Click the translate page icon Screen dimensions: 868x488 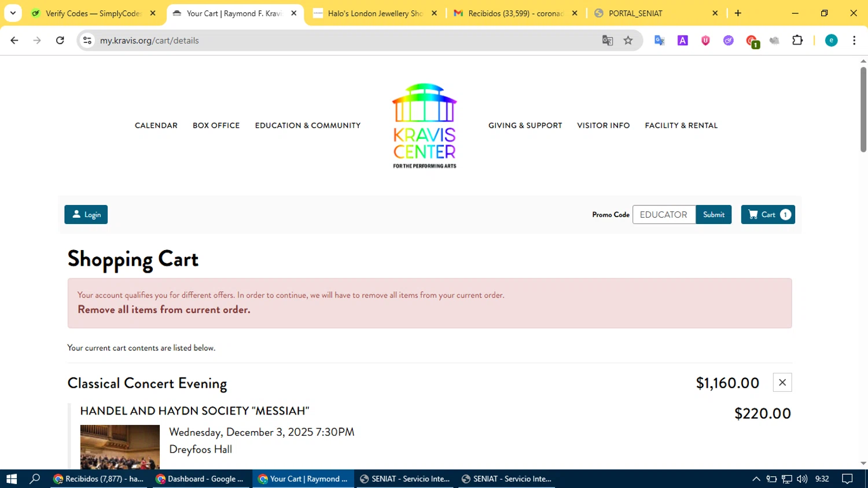(607, 41)
